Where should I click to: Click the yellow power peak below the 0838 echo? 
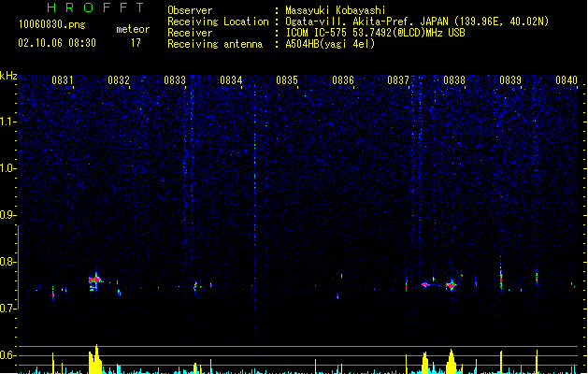pos(452,362)
